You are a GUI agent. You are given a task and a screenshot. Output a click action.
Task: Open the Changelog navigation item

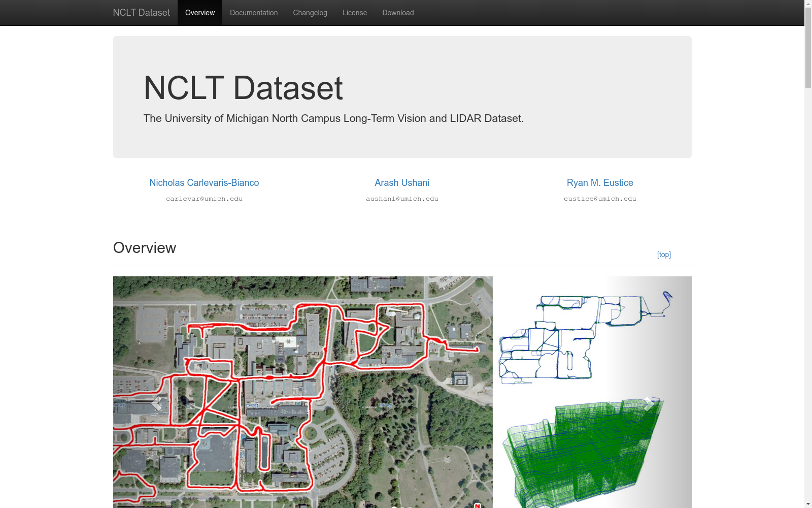pos(310,13)
